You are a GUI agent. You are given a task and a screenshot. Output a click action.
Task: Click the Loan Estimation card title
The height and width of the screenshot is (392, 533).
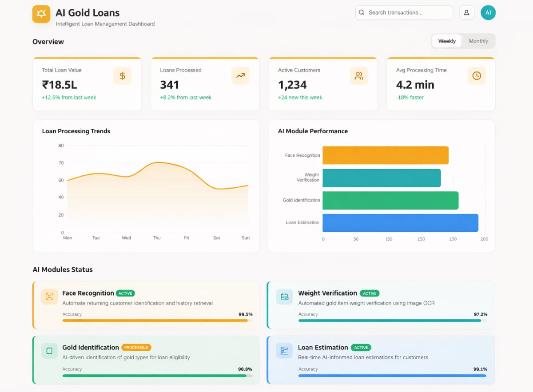(x=323, y=347)
